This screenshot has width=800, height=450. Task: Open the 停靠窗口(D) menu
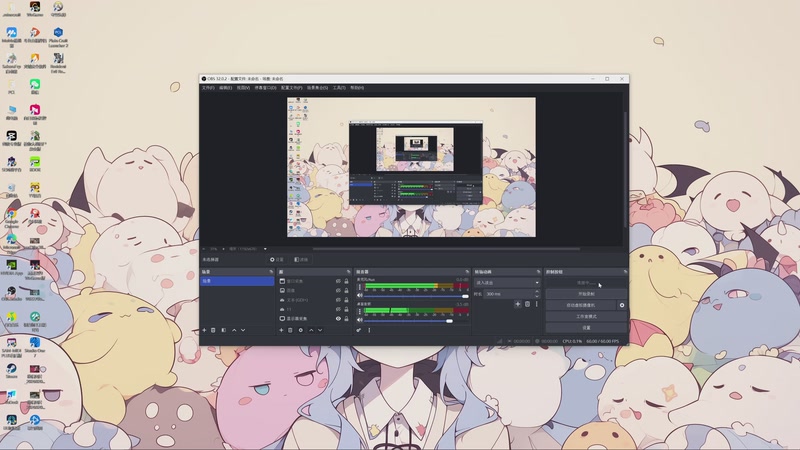coord(265,88)
